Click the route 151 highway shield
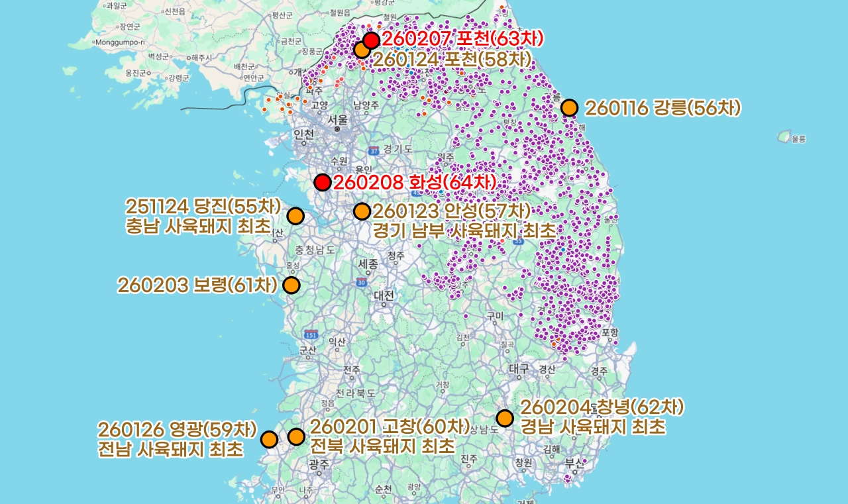Image resolution: width=848 pixels, height=504 pixels. (x=310, y=334)
